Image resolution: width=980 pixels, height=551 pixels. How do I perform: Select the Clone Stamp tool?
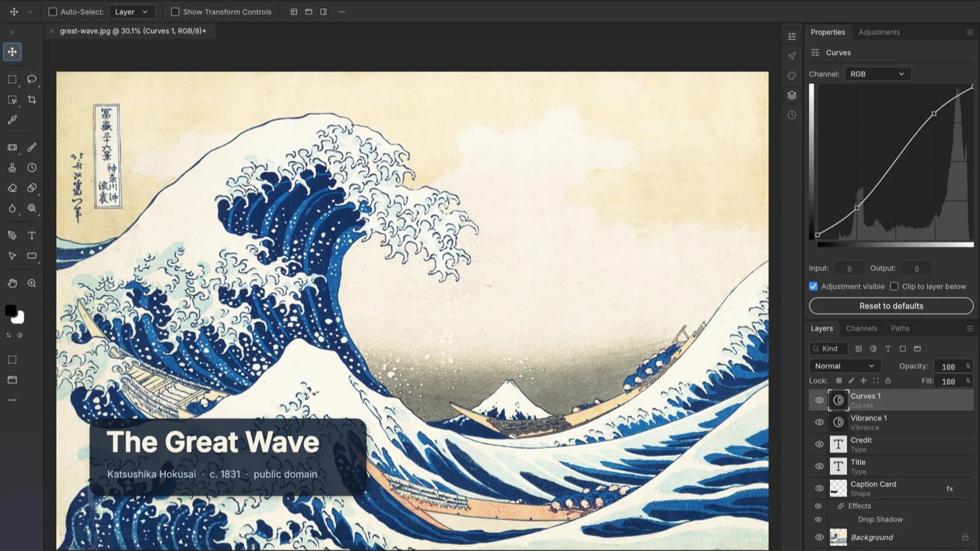coord(12,168)
